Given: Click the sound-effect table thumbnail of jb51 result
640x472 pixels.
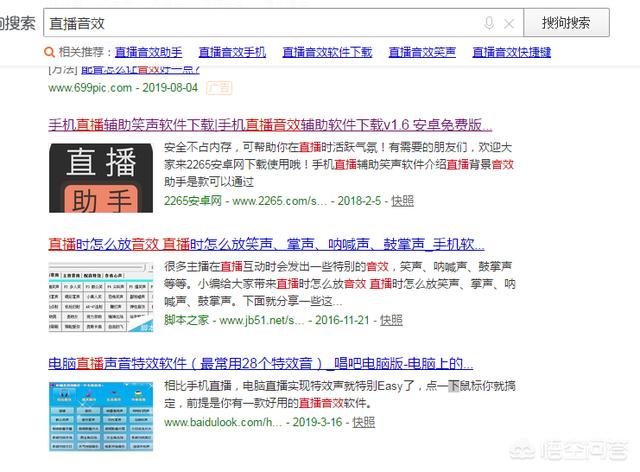Looking at the screenshot, I should [x=101, y=297].
